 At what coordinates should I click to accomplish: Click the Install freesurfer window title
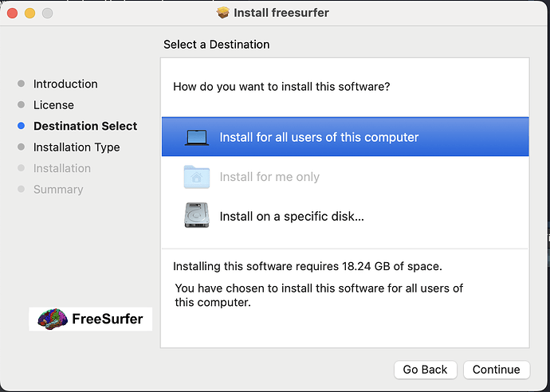281,13
